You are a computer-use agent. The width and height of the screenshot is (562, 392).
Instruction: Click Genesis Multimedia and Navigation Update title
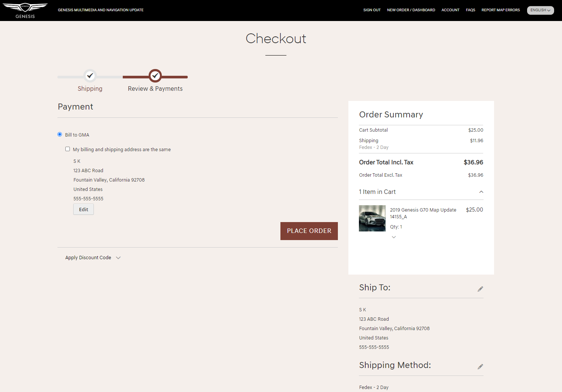pos(101,10)
